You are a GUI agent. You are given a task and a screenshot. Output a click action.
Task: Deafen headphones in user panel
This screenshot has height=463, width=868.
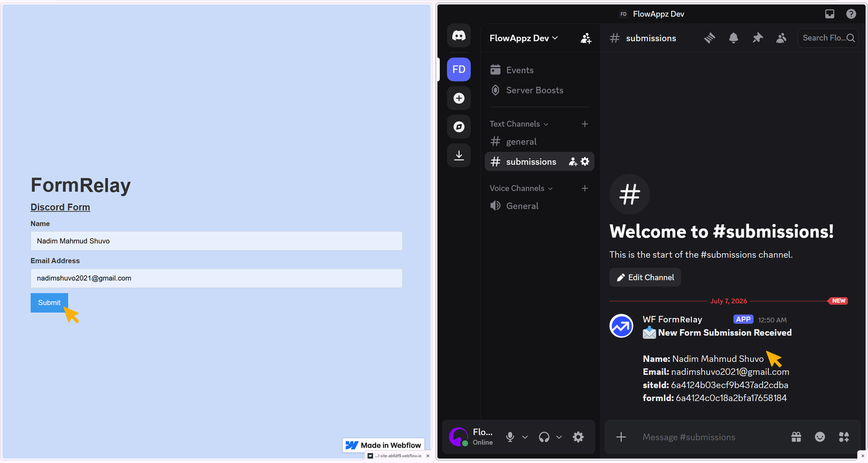tap(544, 437)
